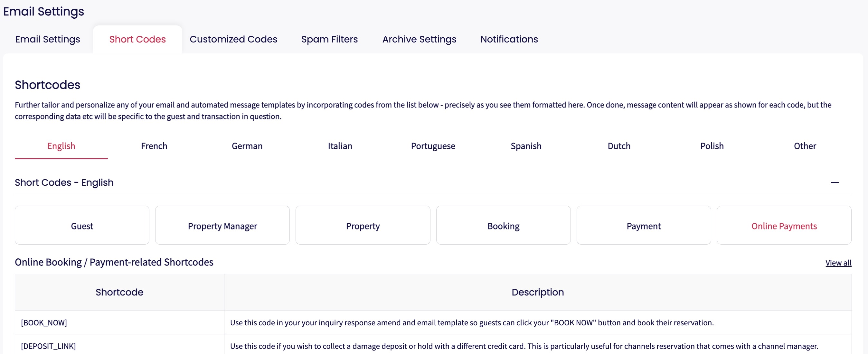The image size is (868, 354).
Task: Collapse the Short Codes - English section
Action: [x=834, y=182]
